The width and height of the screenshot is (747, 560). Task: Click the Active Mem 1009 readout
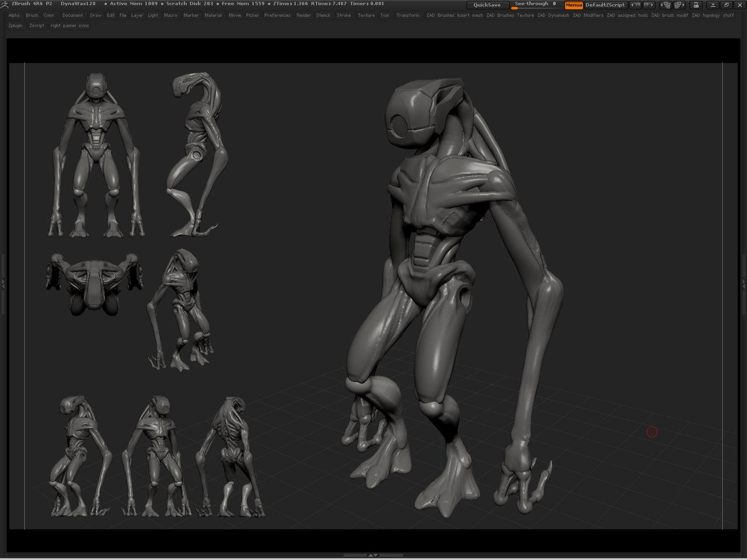click(133, 3)
